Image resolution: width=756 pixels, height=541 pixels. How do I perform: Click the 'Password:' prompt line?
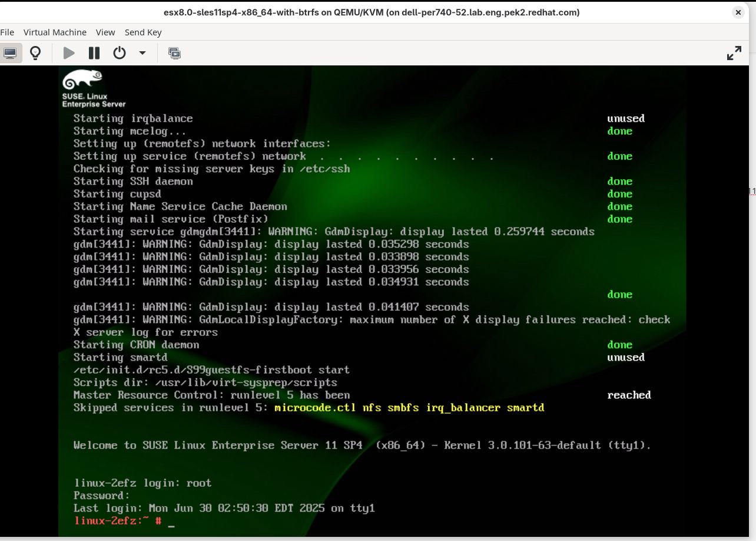[102, 496]
